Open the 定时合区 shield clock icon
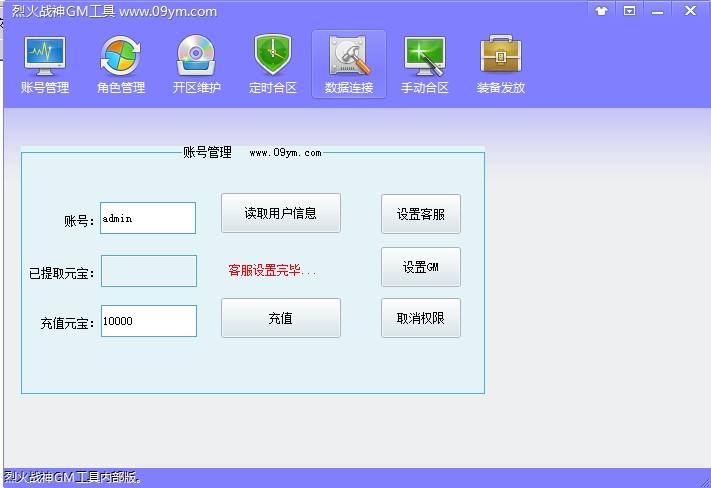Screen dimensions: 711x488 (x=273, y=63)
